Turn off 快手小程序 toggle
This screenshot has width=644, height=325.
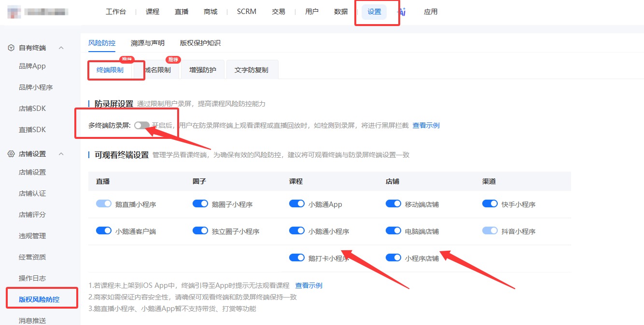(x=490, y=204)
